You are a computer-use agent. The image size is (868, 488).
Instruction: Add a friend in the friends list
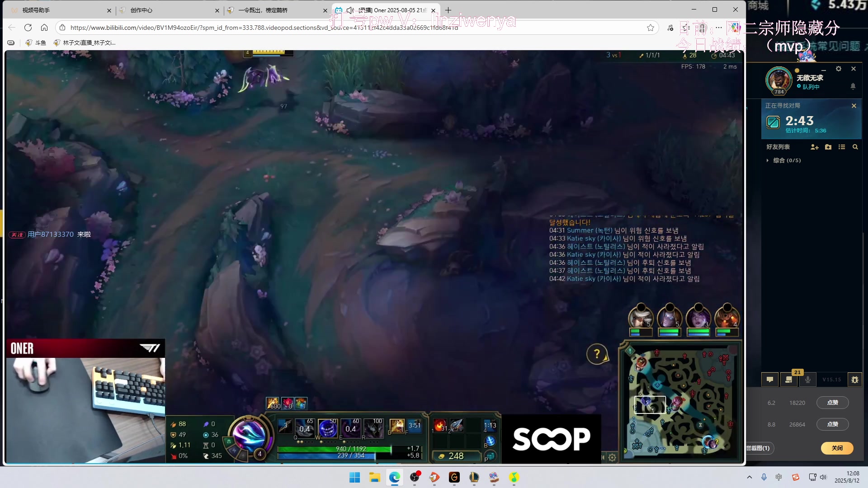tap(815, 147)
